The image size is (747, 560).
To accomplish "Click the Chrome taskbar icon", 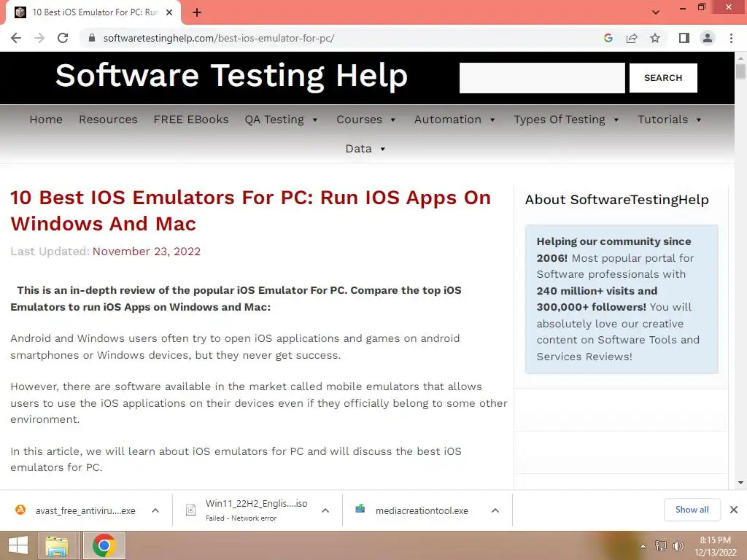I will tap(104, 545).
